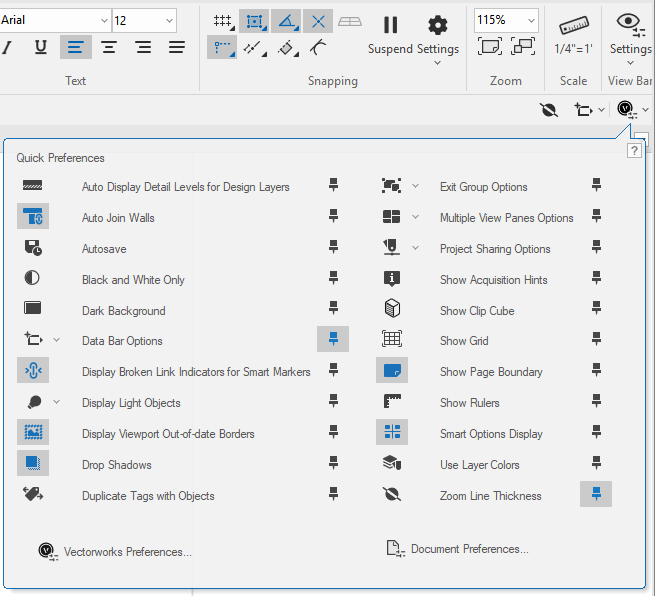The width and height of the screenshot is (655, 596).
Task: Toggle the Show Clip Cube icon
Action: point(392,309)
